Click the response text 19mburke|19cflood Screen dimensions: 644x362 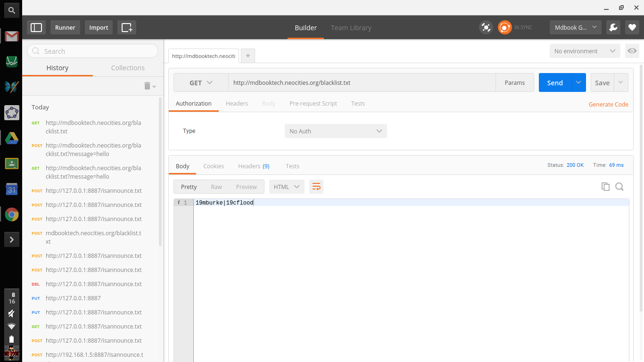coord(224,203)
